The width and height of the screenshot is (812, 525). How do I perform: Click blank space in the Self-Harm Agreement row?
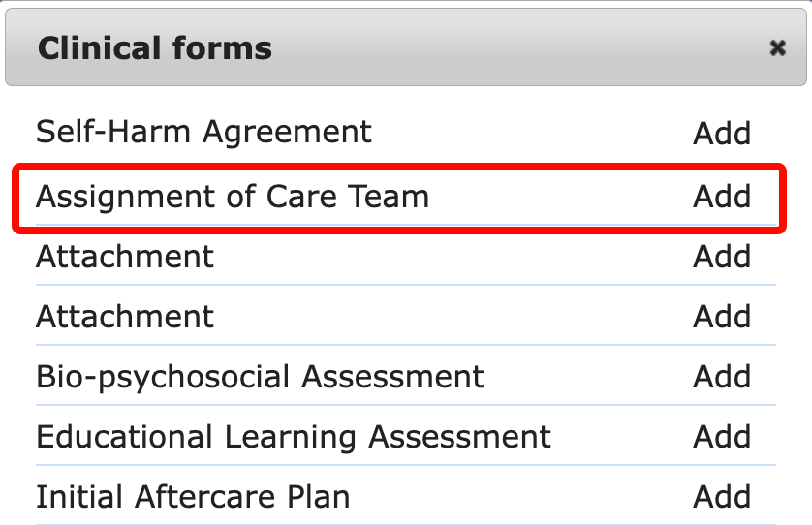pyautogui.click(x=533, y=133)
